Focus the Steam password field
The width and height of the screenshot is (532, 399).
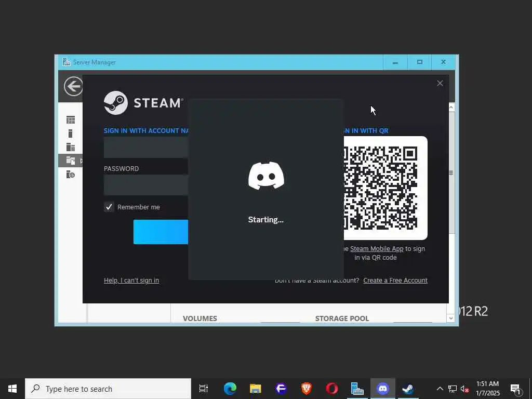pos(146,185)
